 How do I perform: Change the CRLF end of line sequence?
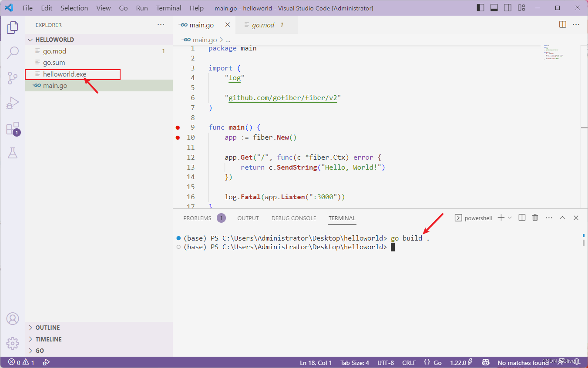click(409, 363)
